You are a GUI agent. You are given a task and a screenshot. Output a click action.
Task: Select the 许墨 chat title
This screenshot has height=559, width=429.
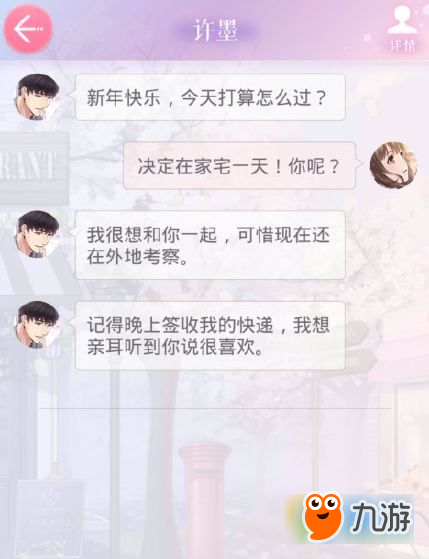point(216,31)
